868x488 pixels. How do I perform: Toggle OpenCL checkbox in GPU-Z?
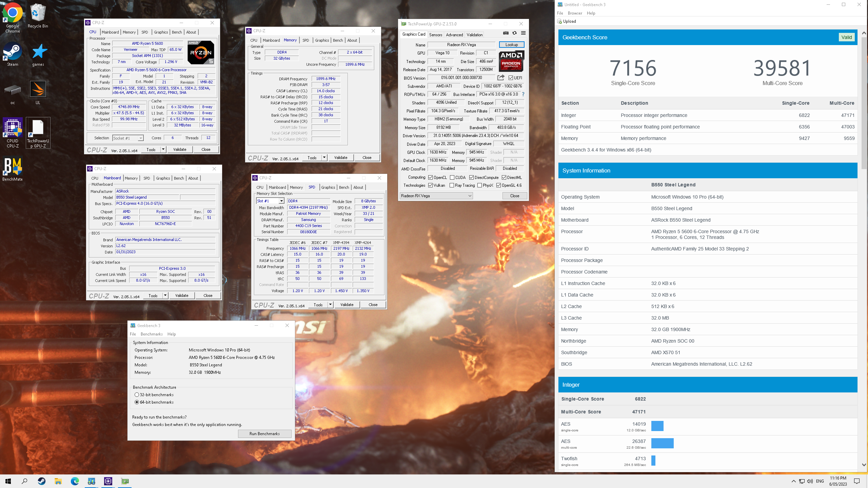[x=430, y=178]
